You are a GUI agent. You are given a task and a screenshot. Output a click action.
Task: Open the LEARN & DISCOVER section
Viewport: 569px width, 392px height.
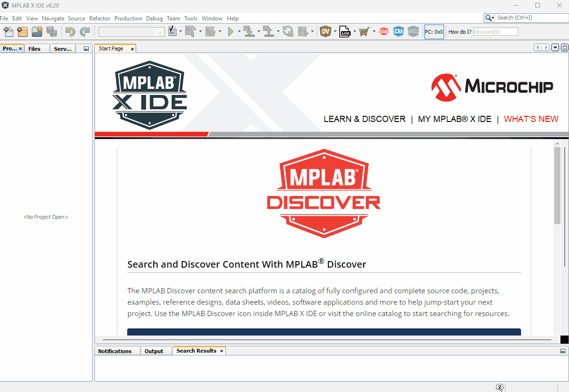(x=364, y=119)
